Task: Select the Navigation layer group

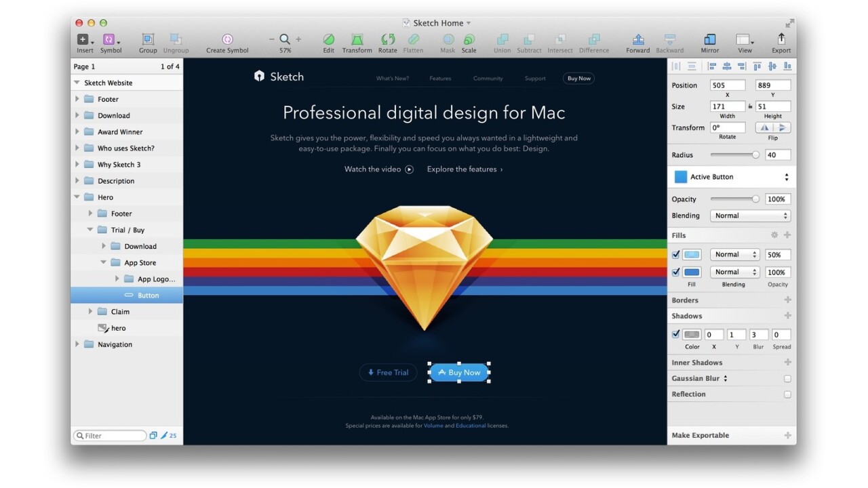Action: [x=115, y=344]
